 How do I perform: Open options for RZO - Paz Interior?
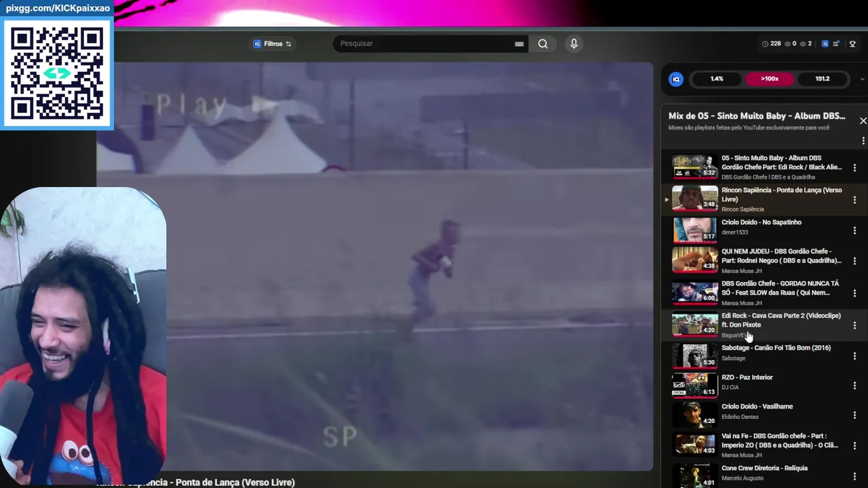click(x=854, y=386)
